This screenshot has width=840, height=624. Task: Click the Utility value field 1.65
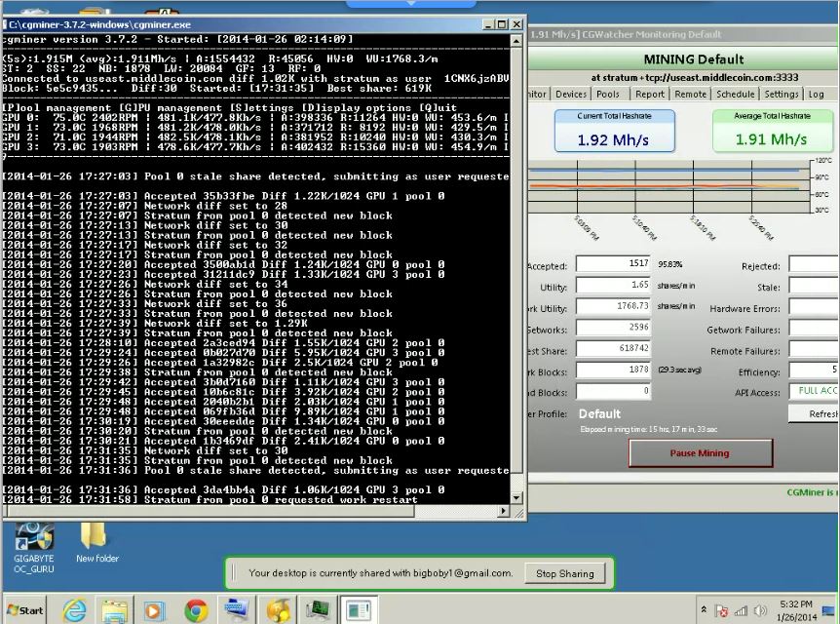[613, 285]
